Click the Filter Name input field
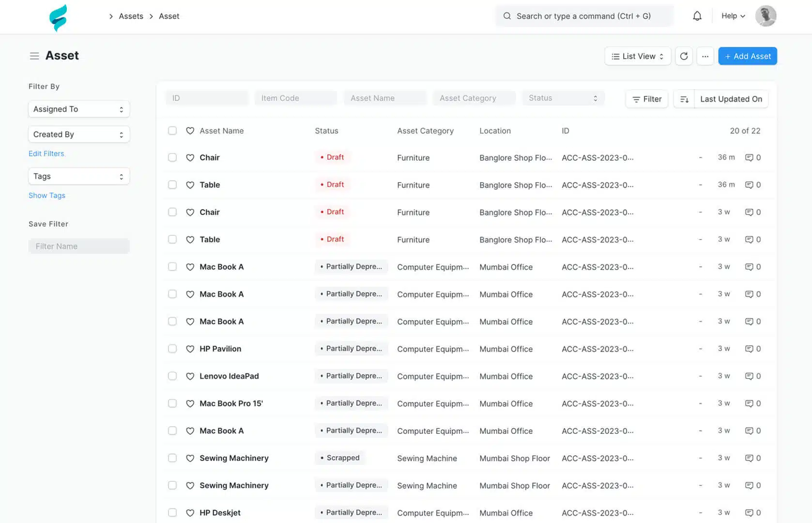This screenshot has width=812, height=523. (79, 246)
